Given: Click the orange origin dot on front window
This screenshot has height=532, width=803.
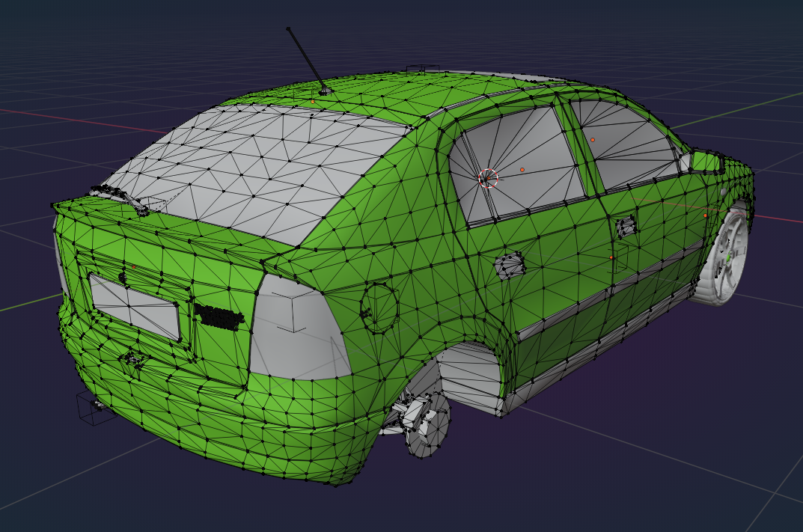Looking at the screenshot, I should [593, 140].
